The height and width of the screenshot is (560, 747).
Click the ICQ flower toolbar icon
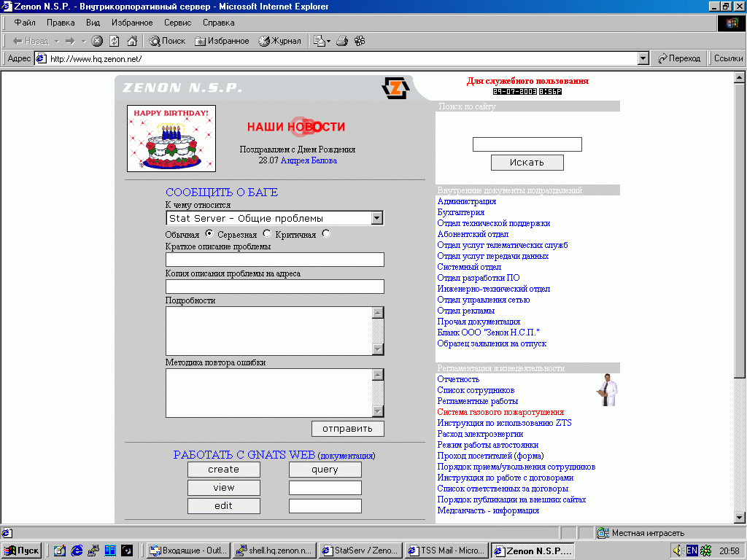pos(360,41)
